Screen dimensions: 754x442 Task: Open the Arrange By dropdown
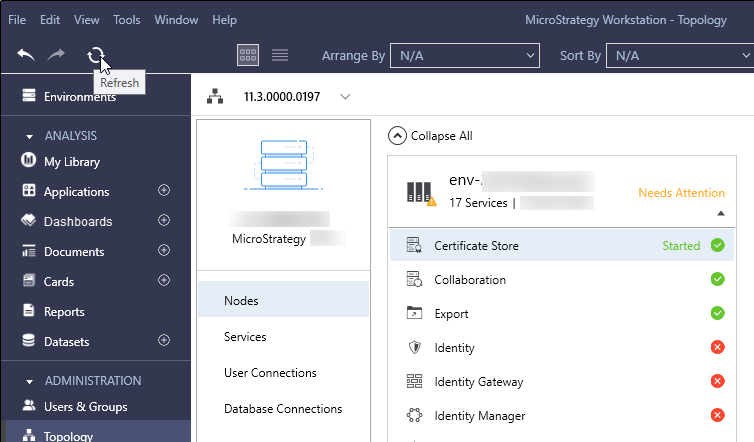coord(464,56)
